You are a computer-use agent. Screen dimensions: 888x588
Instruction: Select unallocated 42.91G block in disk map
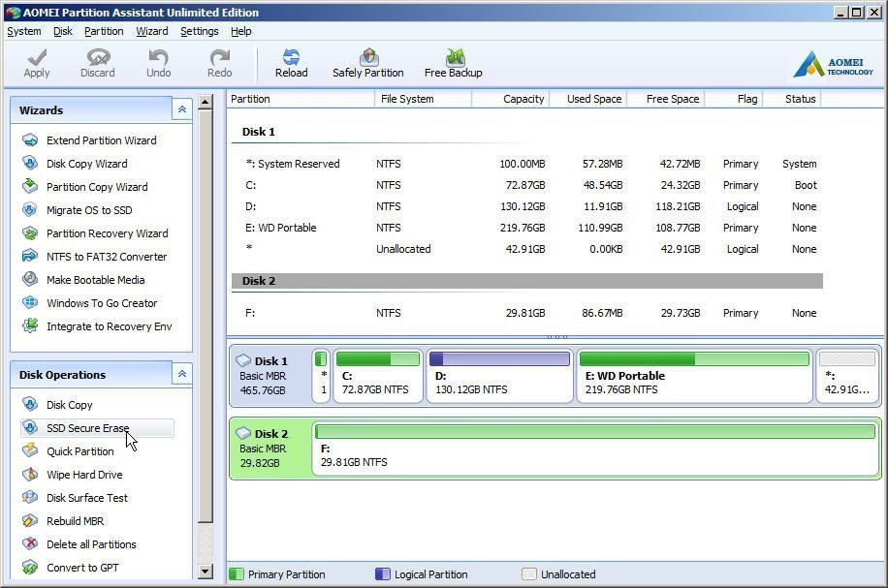pos(847,376)
